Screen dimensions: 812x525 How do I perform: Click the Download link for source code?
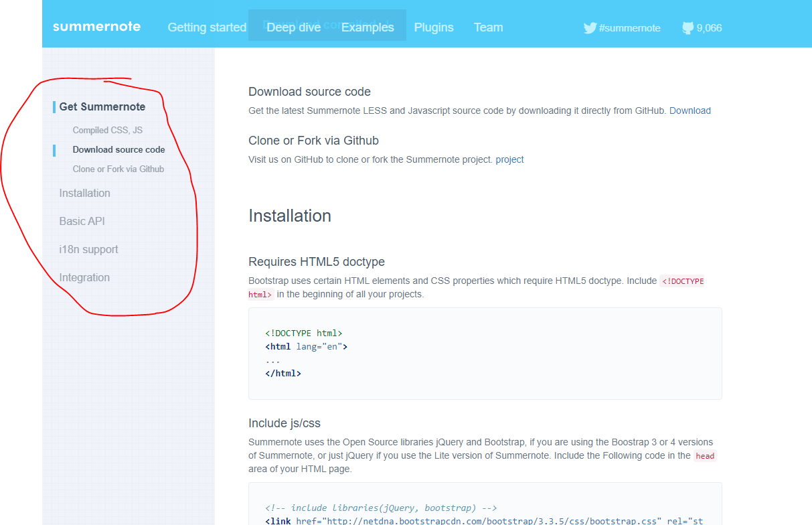690,110
